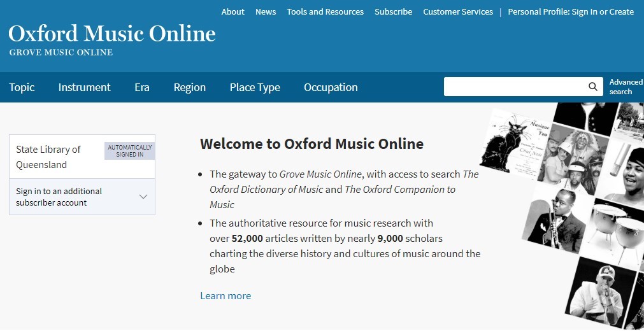This screenshot has width=644, height=331.
Task: Click the timpani drums image
Action: point(614,233)
